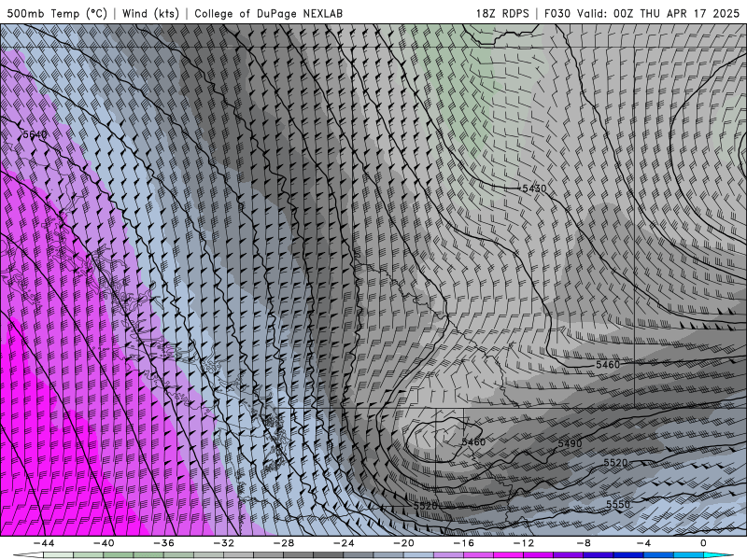747x560 pixels.
Task: Click the -16 color scale label
Action: click(464, 543)
